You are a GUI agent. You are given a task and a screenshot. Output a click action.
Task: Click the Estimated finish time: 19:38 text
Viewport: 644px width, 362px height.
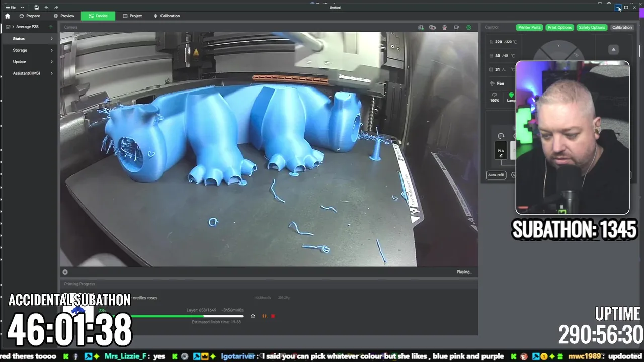coord(216,322)
